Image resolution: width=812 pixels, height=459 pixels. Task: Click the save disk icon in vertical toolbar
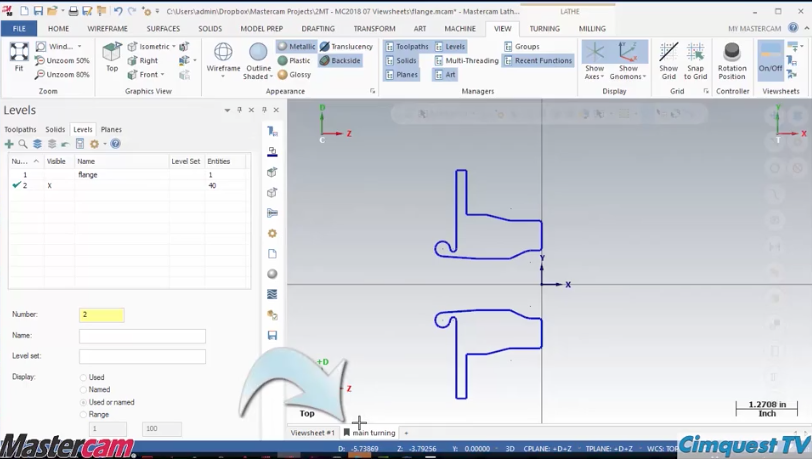[x=272, y=335]
